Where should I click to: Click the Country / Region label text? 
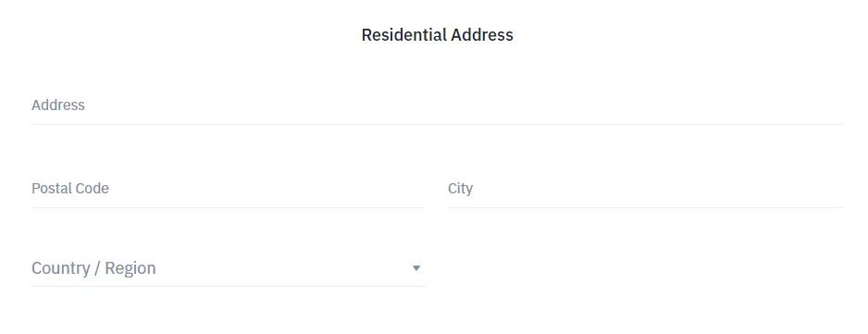pyautogui.click(x=93, y=268)
